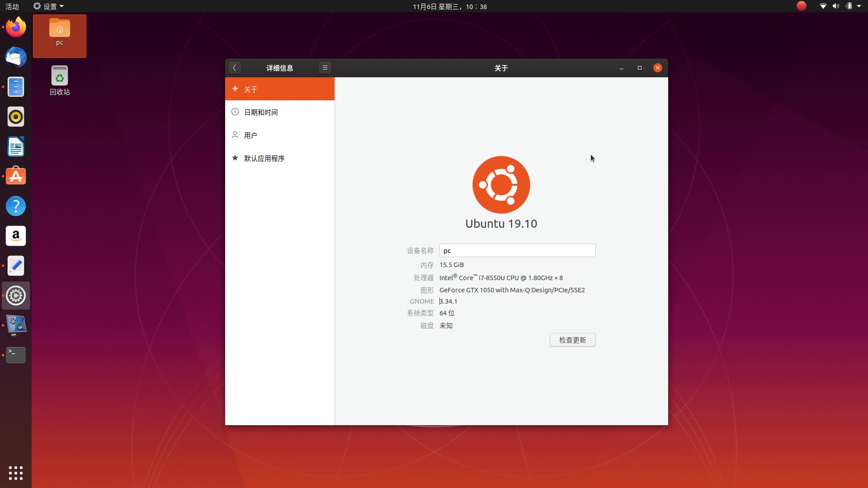868x488 pixels.
Task: Open the screen recorder app in the dock
Action: click(16, 325)
